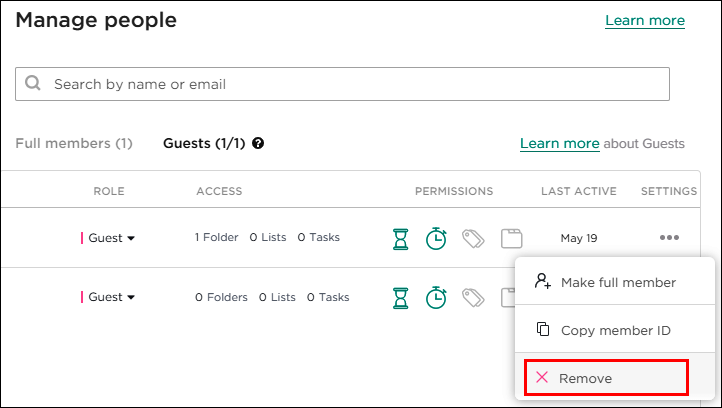The height and width of the screenshot is (408, 722).
Task: Select Make full member from the menu
Action: coord(617,283)
